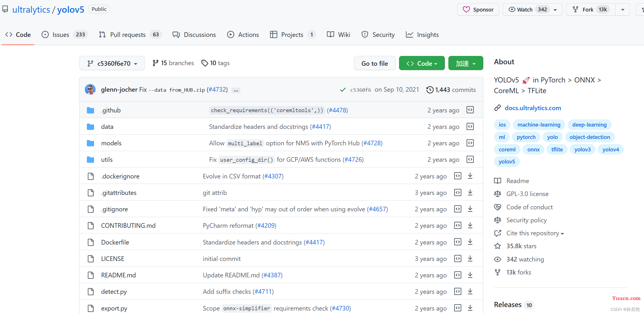This screenshot has width=644, height=314.
Task: Click the Sponsor button
Action: coord(478,10)
